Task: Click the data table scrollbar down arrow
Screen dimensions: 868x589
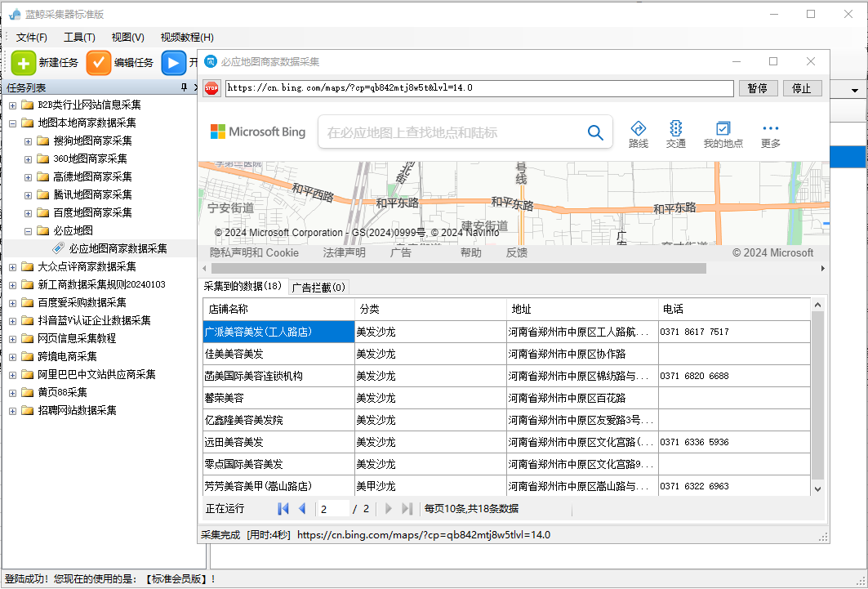Action: [817, 489]
